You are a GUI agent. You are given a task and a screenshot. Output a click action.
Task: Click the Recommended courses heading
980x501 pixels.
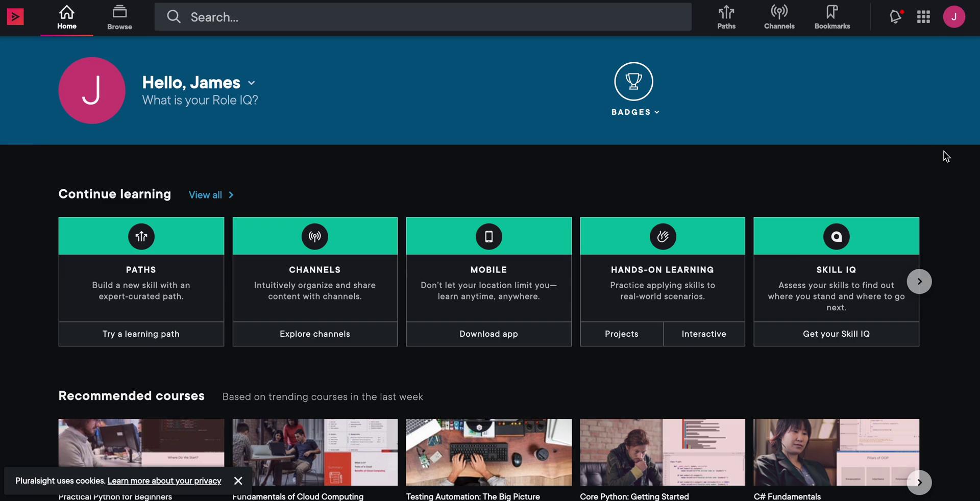pos(132,396)
